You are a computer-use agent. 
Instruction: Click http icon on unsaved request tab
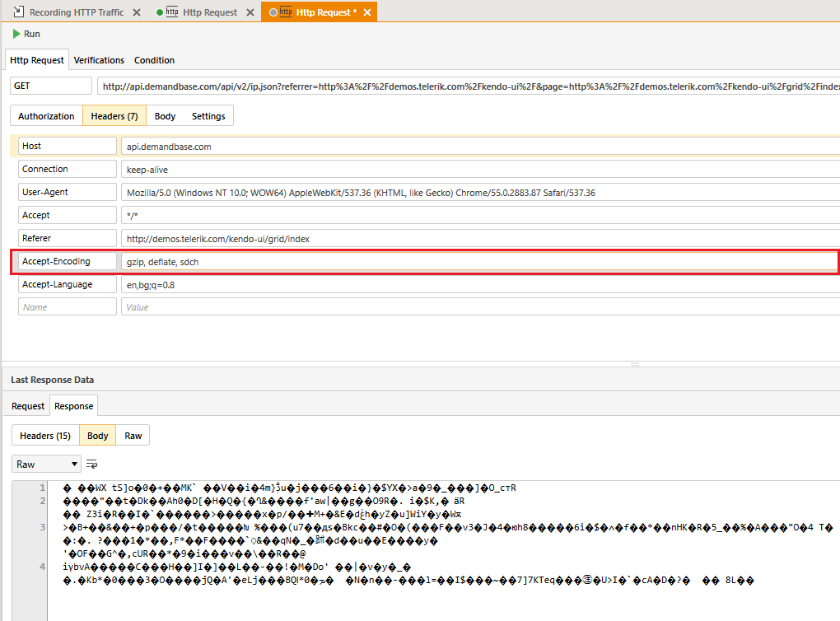286,12
